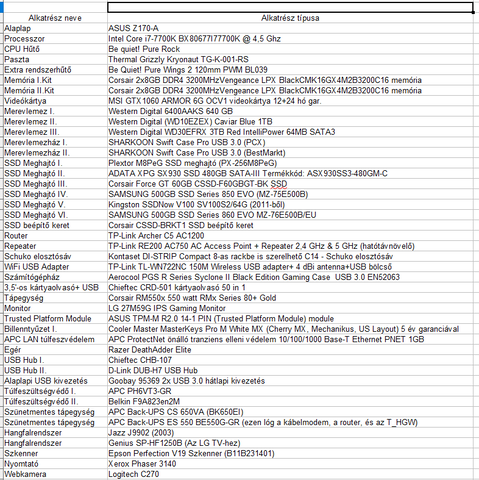Click the 'CPU Hűtő' cell

[x=55, y=49]
